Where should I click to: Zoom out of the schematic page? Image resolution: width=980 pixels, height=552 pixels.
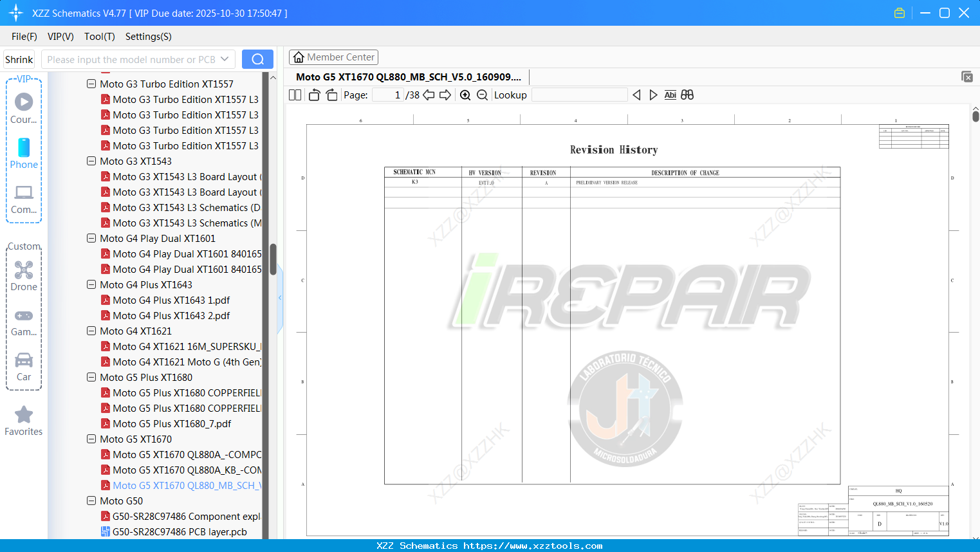pyautogui.click(x=481, y=95)
